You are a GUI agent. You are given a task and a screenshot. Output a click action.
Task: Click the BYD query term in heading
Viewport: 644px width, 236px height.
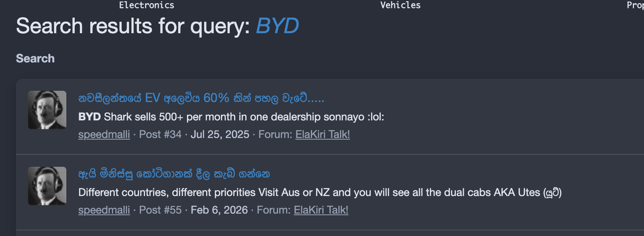277,26
